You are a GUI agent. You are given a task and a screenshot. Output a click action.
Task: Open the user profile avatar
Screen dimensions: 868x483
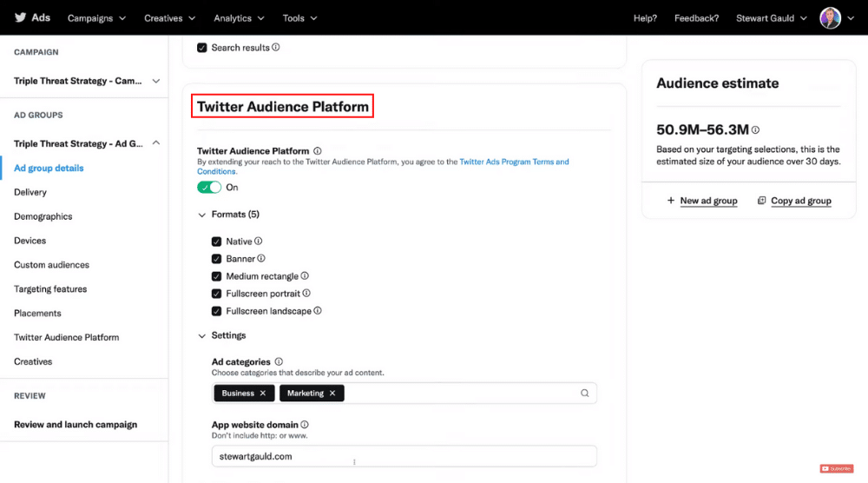[830, 17]
